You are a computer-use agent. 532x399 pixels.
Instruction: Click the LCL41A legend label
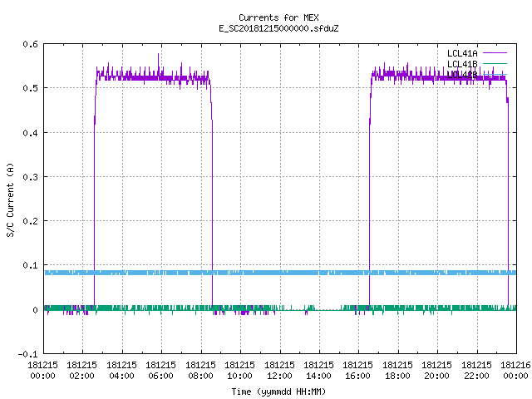coord(462,53)
